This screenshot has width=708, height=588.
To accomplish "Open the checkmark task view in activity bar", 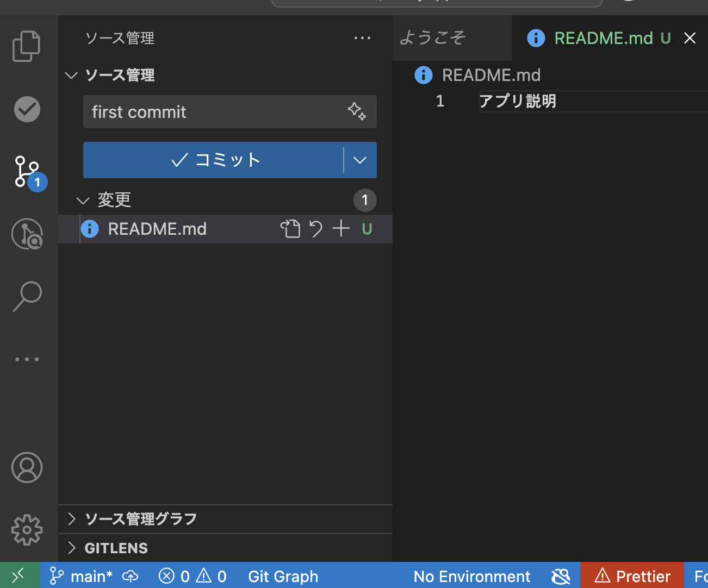I will tap(27, 109).
